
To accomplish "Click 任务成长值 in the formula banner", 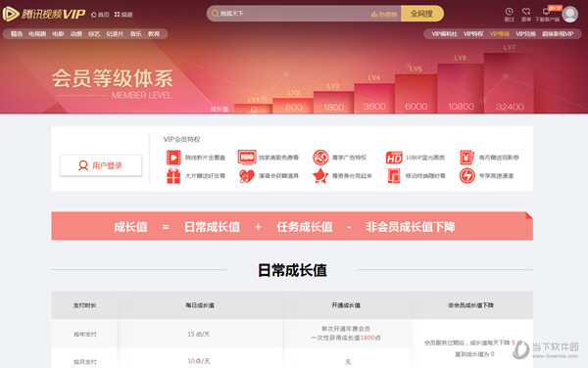I will coord(305,227).
